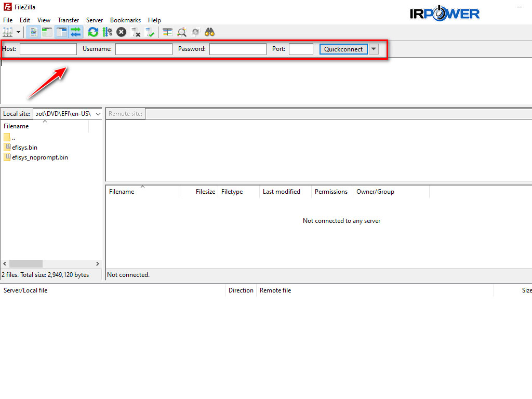532x399 pixels.
Task: Click inside the Host input field
Action: 48,49
